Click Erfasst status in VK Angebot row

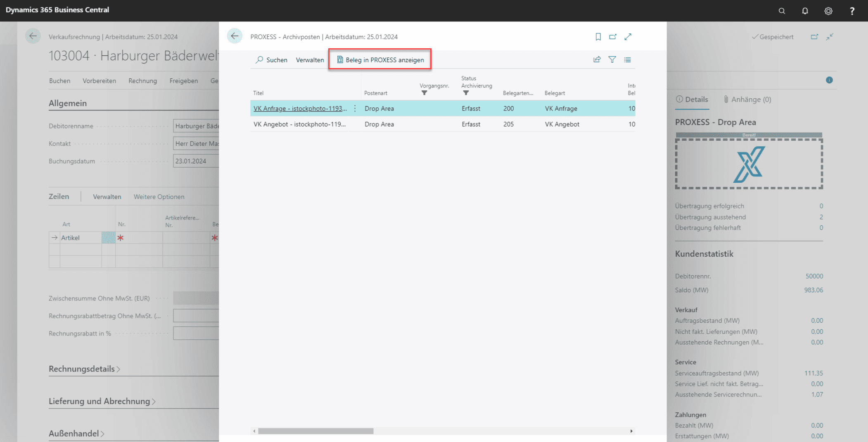point(471,124)
